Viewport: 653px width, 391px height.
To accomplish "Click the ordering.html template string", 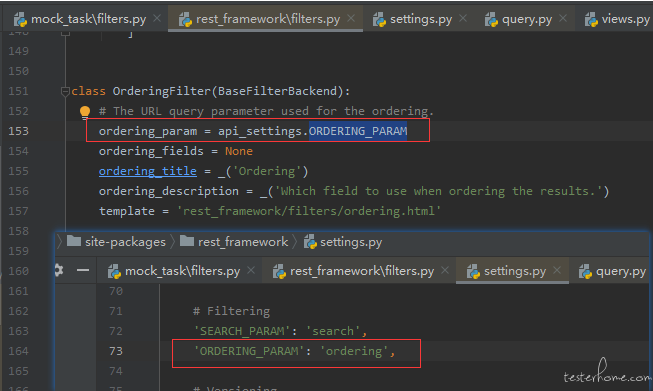I will tap(309, 211).
